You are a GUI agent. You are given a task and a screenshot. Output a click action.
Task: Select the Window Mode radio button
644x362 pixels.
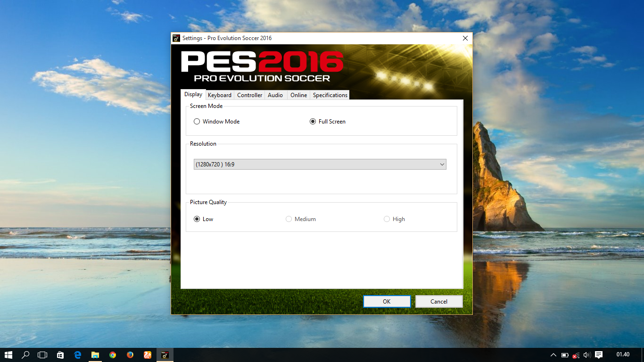tap(197, 122)
